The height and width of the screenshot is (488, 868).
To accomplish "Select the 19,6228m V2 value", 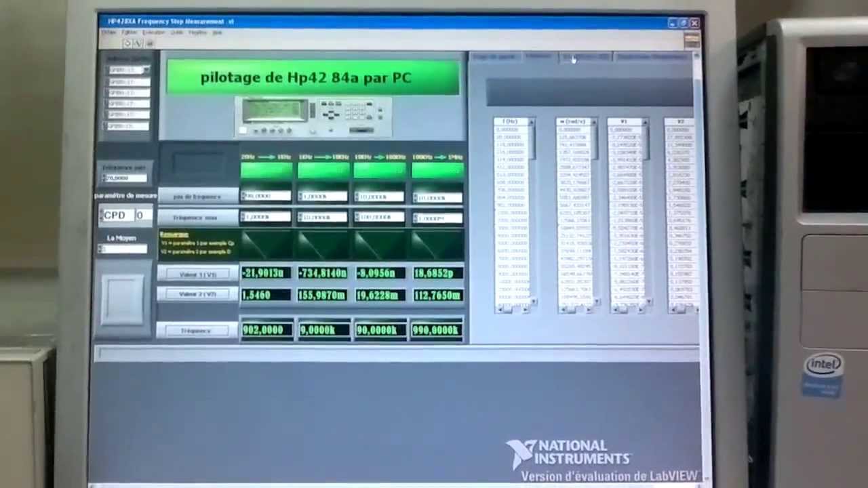I will coord(380,295).
